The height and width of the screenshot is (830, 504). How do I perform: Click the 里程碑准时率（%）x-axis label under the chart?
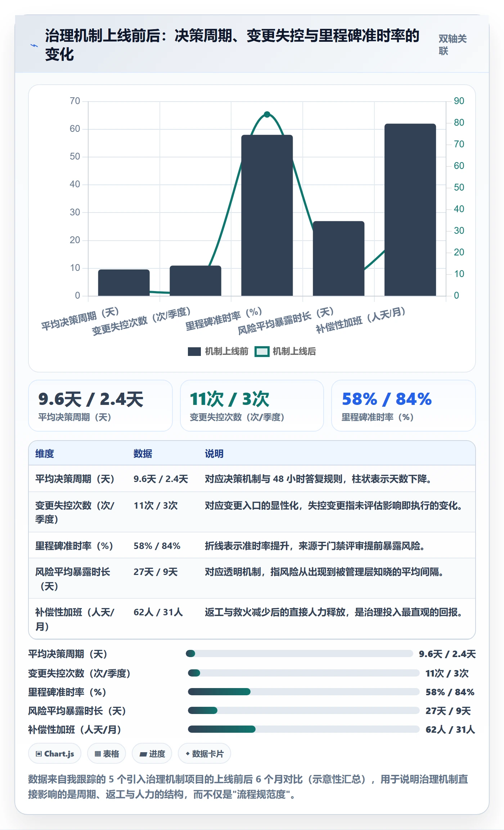224,319
